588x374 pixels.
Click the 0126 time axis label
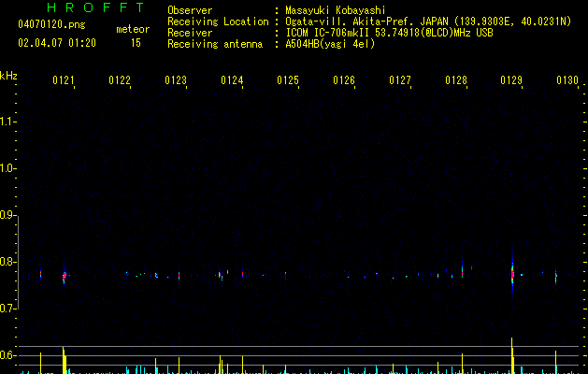click(344, 80)
